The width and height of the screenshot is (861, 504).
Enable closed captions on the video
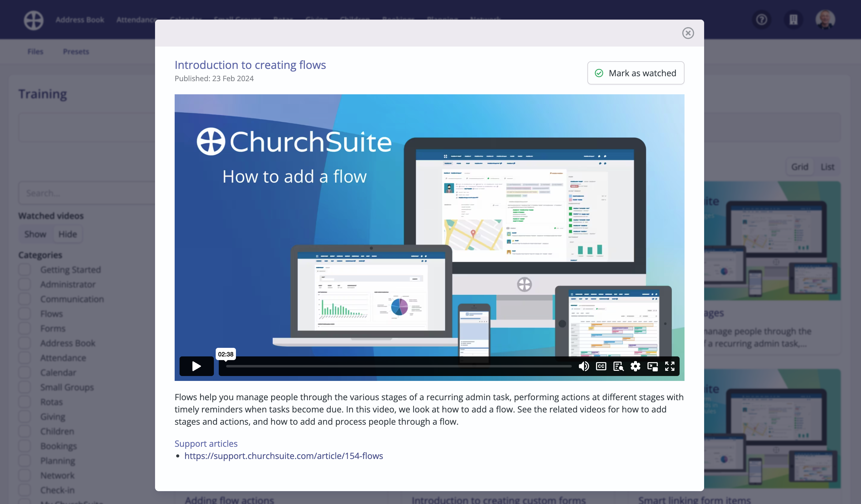(x=601, y=366)
